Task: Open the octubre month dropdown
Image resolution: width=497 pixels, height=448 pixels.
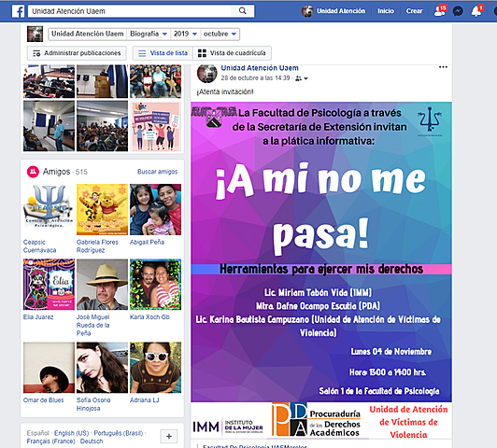Action: tap(220, 34)
